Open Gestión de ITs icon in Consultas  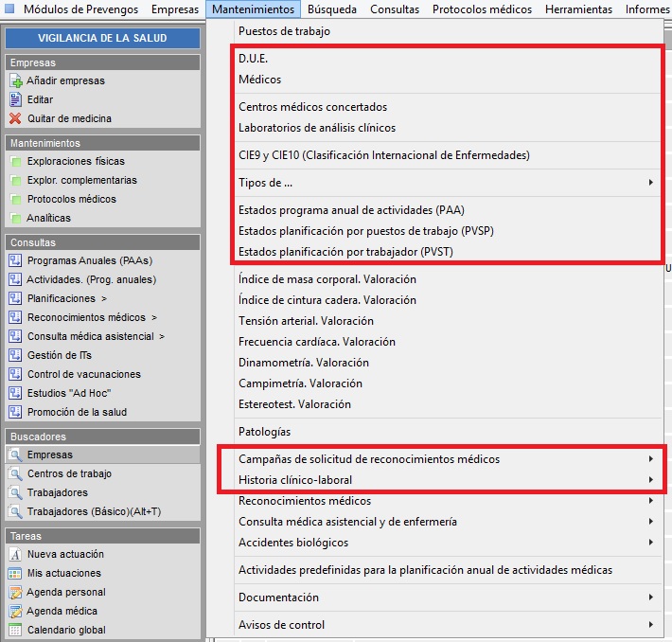[x=15, y=356]
